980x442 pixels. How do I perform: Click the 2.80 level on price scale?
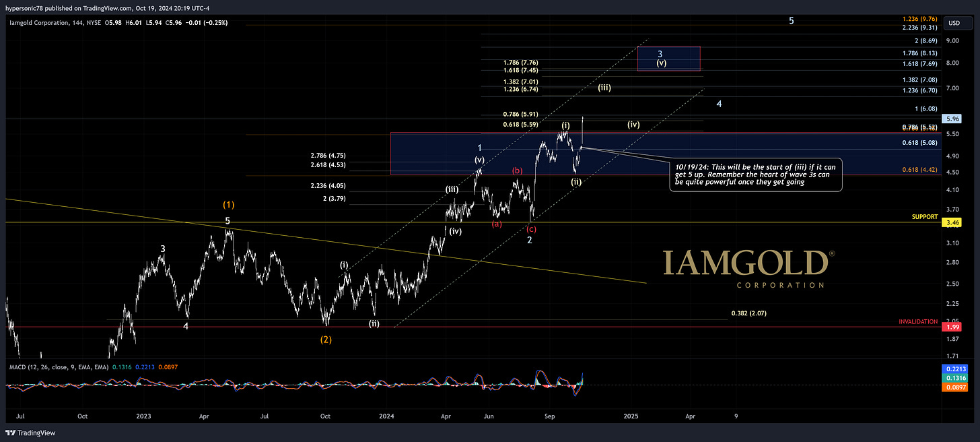point(951,261)
